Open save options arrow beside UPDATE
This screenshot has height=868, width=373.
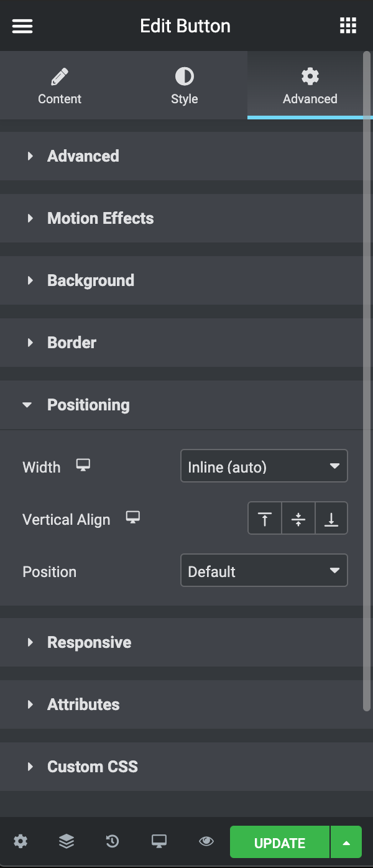point(347,843)
